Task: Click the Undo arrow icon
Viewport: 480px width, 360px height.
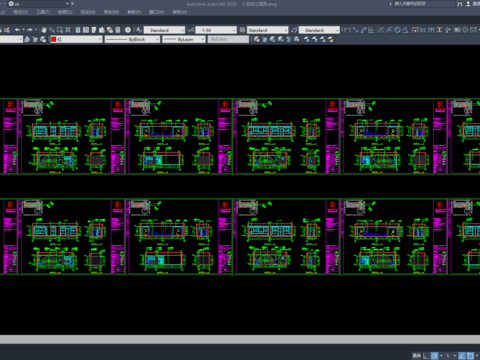Action: click(17, 30)
